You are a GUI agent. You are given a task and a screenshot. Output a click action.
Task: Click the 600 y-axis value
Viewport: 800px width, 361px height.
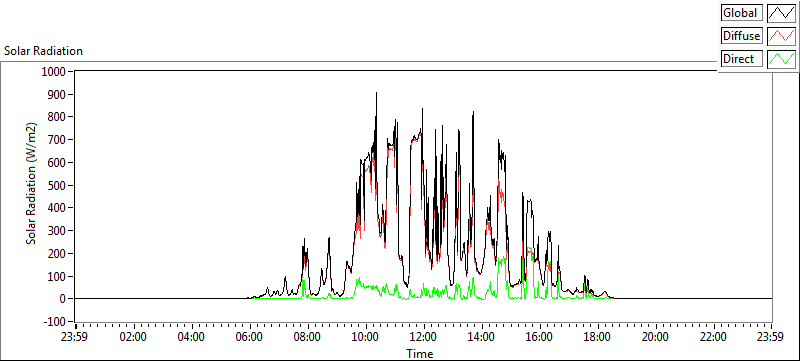click(58, 163)
